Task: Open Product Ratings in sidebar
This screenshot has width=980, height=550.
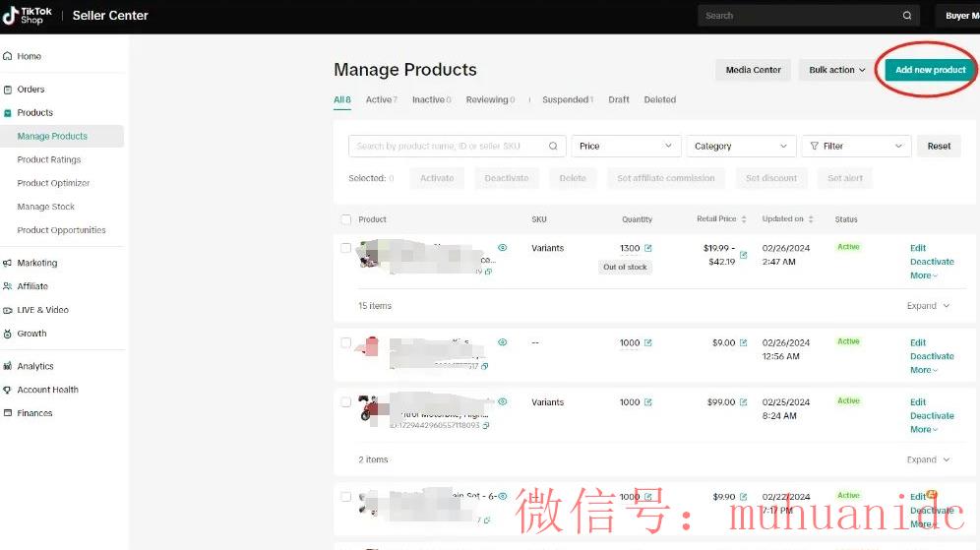Action: point(49,159)
